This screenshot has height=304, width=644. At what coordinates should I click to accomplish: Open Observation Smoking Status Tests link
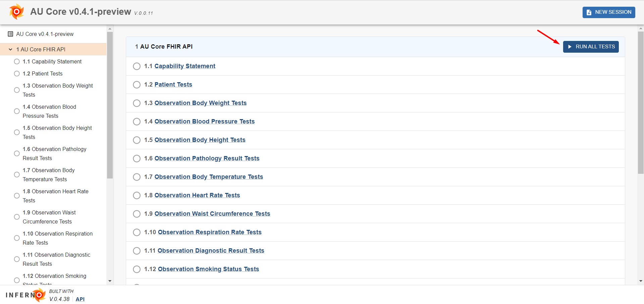click(208, 269)
